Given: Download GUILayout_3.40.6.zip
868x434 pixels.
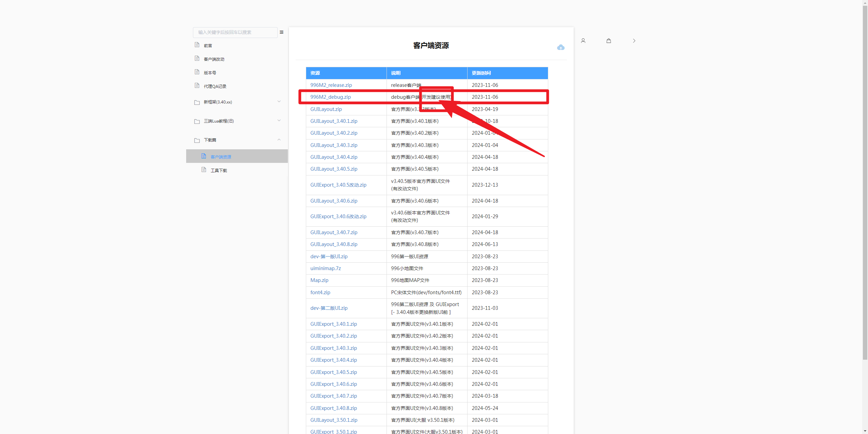Looking at the screenshot, I should tap(334, 201).
